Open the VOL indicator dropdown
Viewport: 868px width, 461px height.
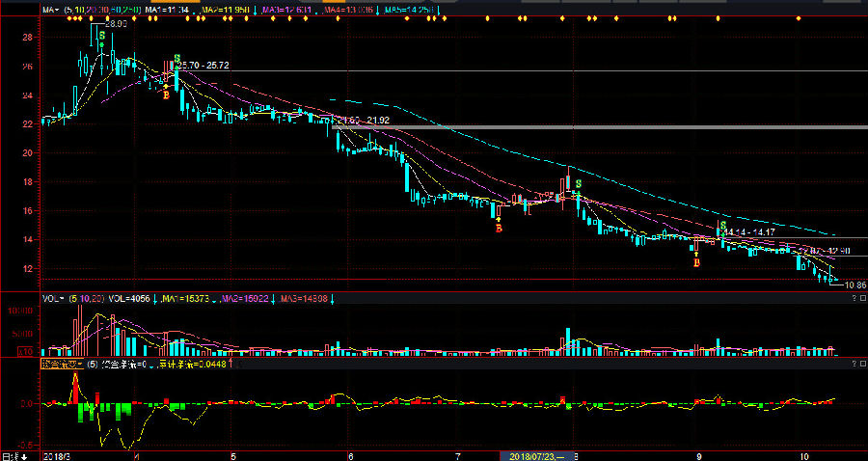pyautogui.click(x=50, y=299)
